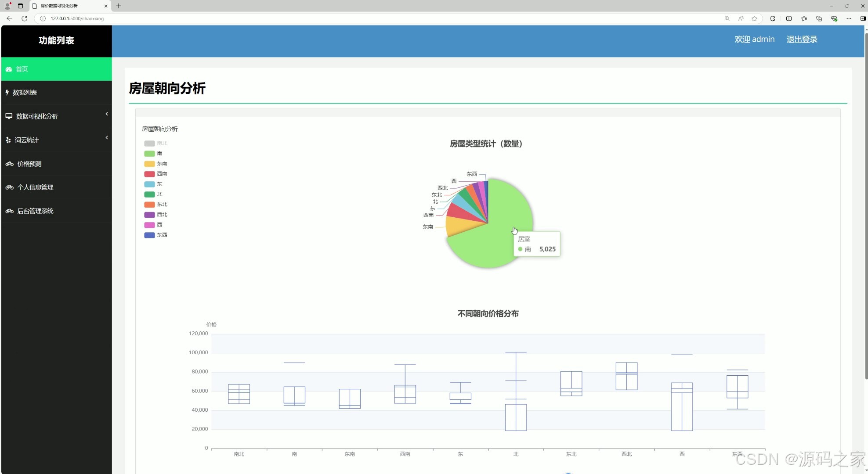868x474 pixels.
Task: Expand the 词云统计 submenu chevron
Action: pyautogui.click(x=107, y=138)
